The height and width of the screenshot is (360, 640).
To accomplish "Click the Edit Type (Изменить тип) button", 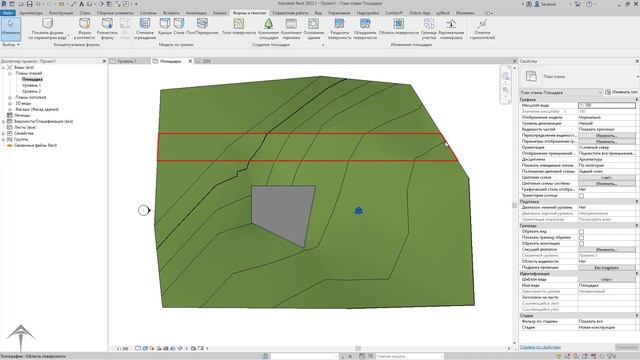I will click(621, 92).
